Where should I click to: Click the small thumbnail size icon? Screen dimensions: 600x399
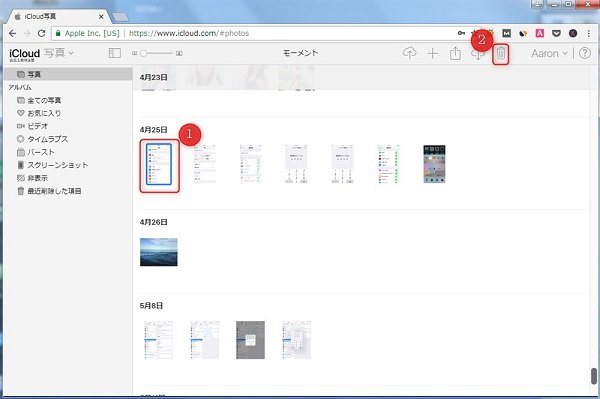134,53
